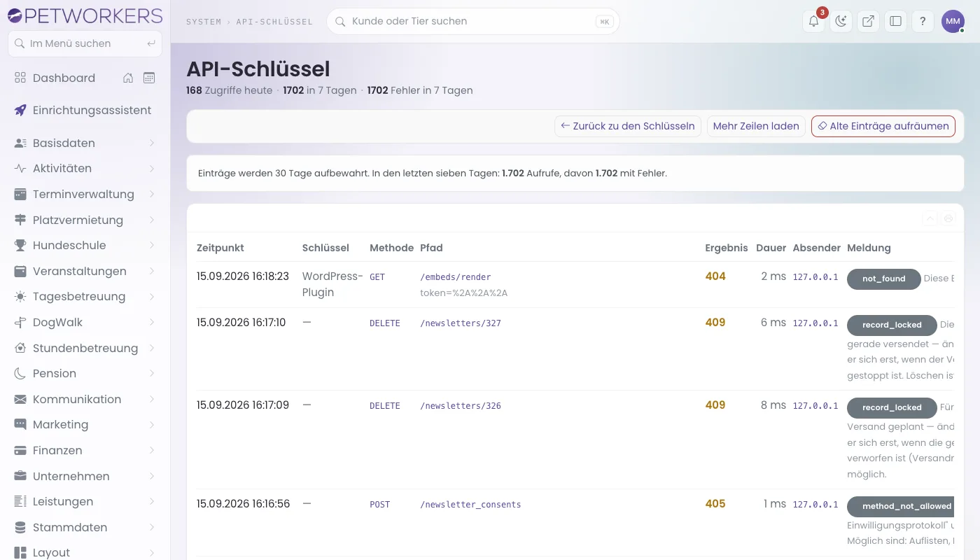The image size is (980, 560).
Task: Click the method_not_allowed badge
Action: point(901,506)
